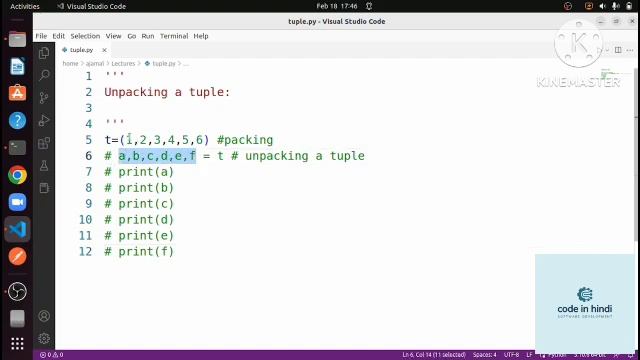Click LF end-of-line status
The height and width of the screenshot is (360, 640).
(x=529, y=355)
